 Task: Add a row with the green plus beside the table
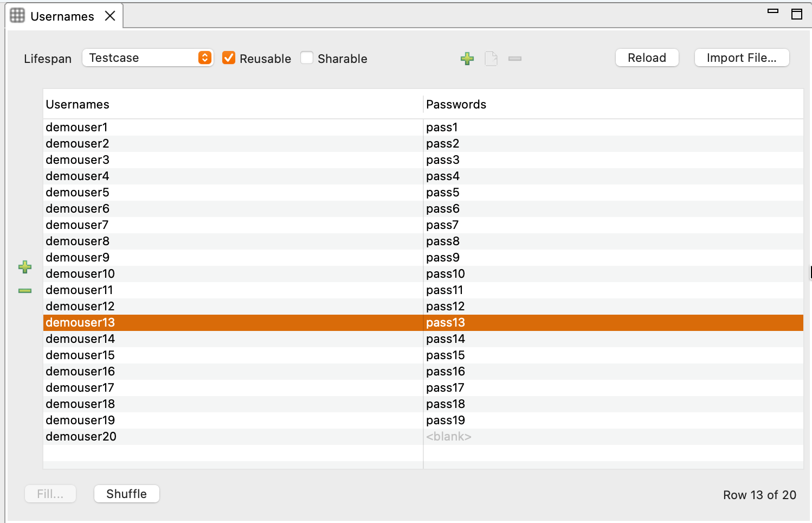(25, 267)
